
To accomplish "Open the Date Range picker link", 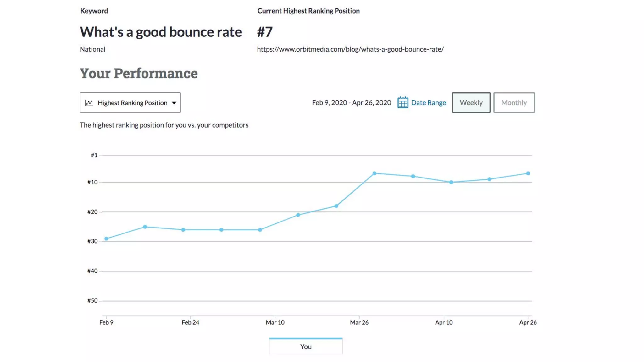I will click(428, 103).
